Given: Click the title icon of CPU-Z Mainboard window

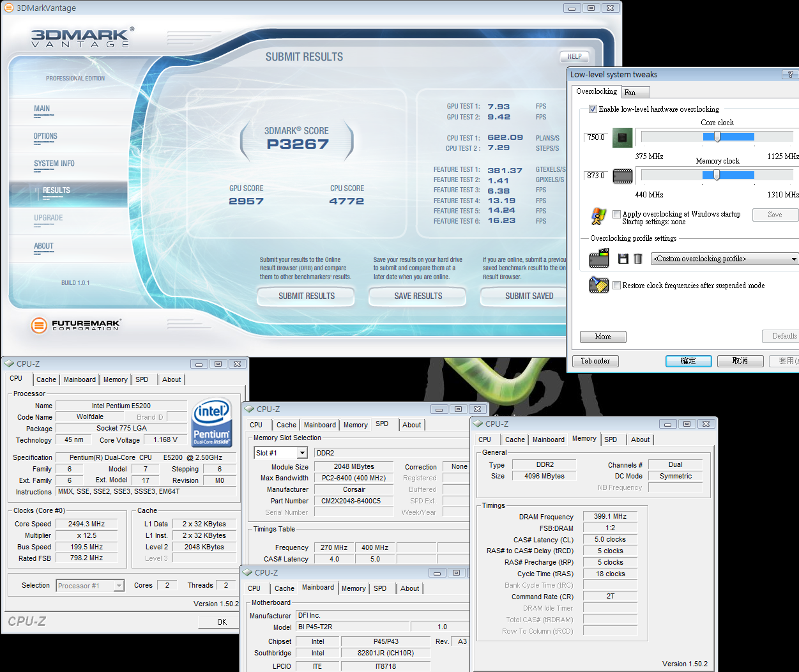Looking at the screenshot, I should click(x=247, y=572).
